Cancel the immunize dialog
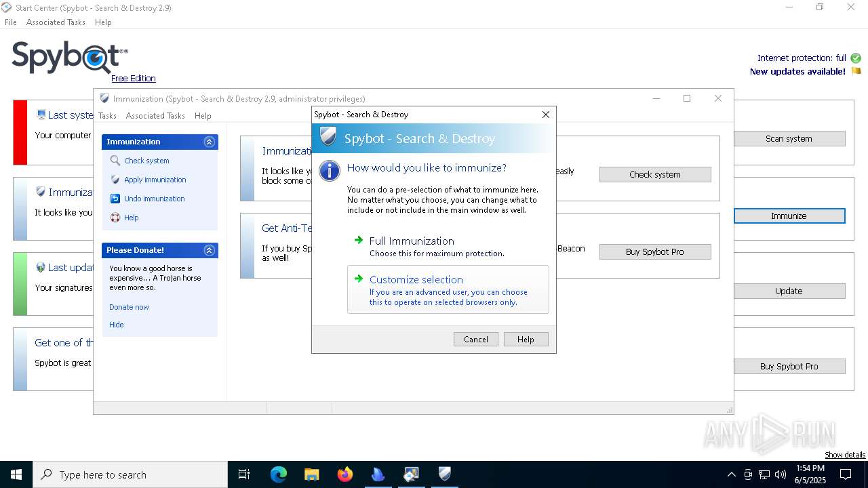868x488 pixels. (475, 340)
